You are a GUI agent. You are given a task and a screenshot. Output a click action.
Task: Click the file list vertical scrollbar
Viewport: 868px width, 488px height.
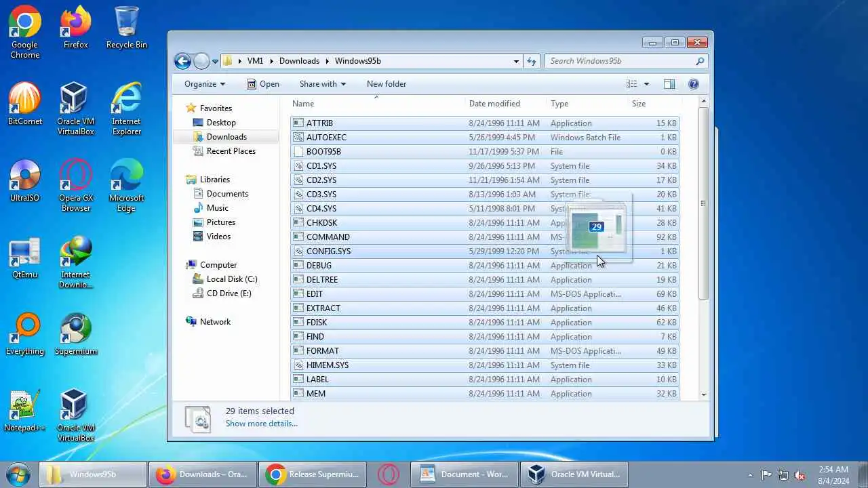pyautogui.click(x=703, y=203)
